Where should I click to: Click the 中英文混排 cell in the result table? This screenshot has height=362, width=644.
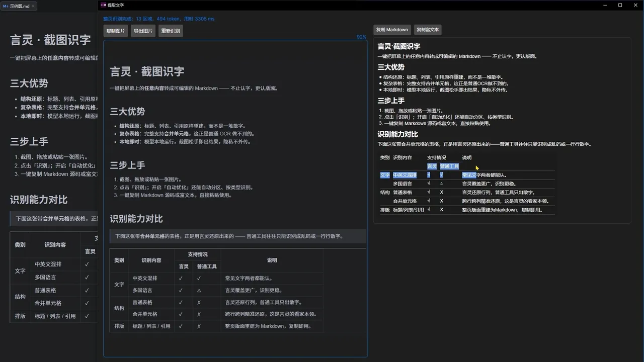[x=405, y=175]
